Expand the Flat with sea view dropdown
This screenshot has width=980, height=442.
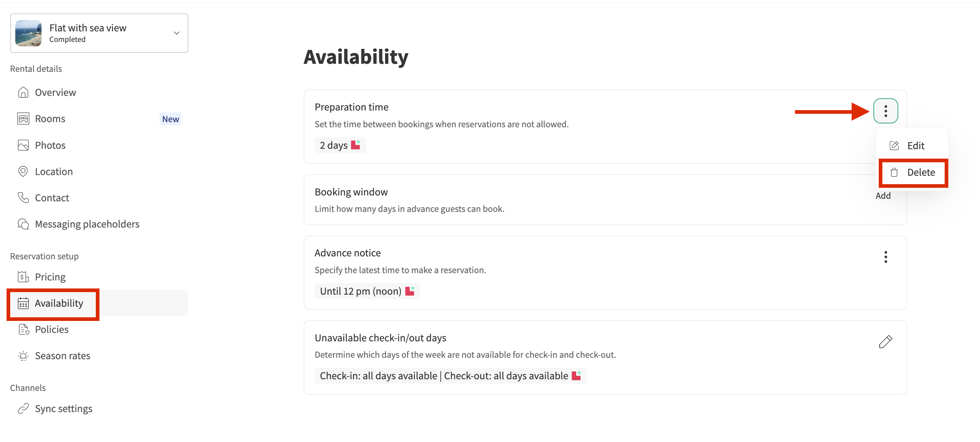(x=177, y=33)
